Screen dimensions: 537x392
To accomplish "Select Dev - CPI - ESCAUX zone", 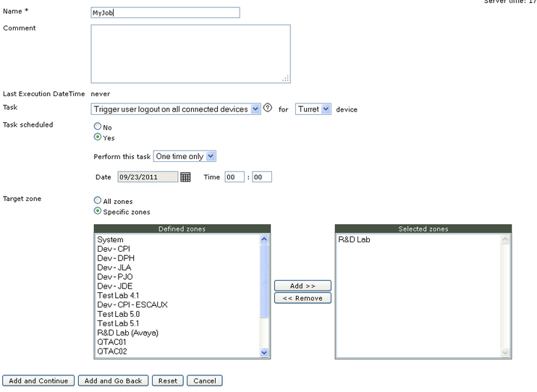I will coord(178,304).
